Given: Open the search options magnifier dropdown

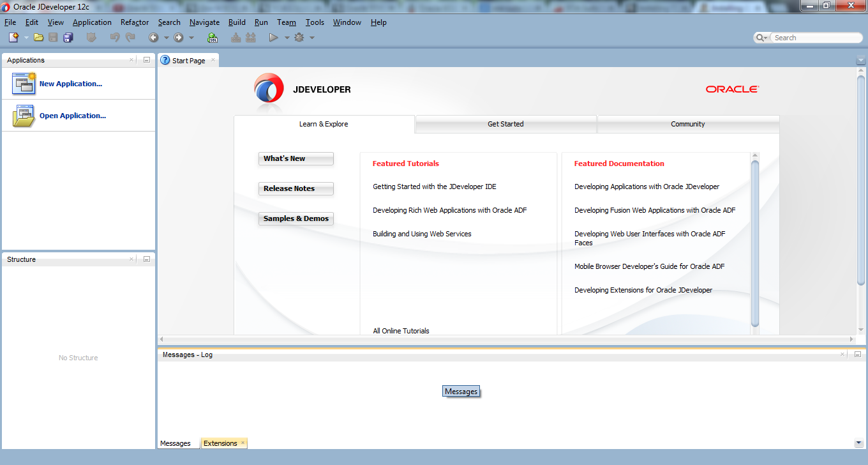Looking at the screenshot, I should (x=762, y=38).
